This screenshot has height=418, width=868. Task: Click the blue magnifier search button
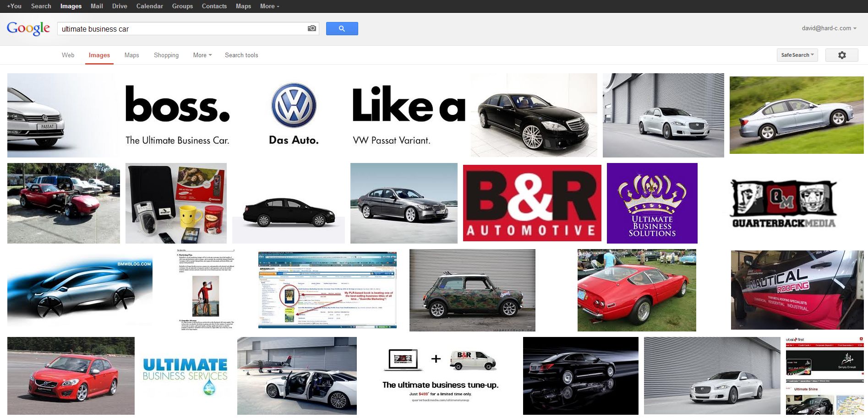pos(342,28)
